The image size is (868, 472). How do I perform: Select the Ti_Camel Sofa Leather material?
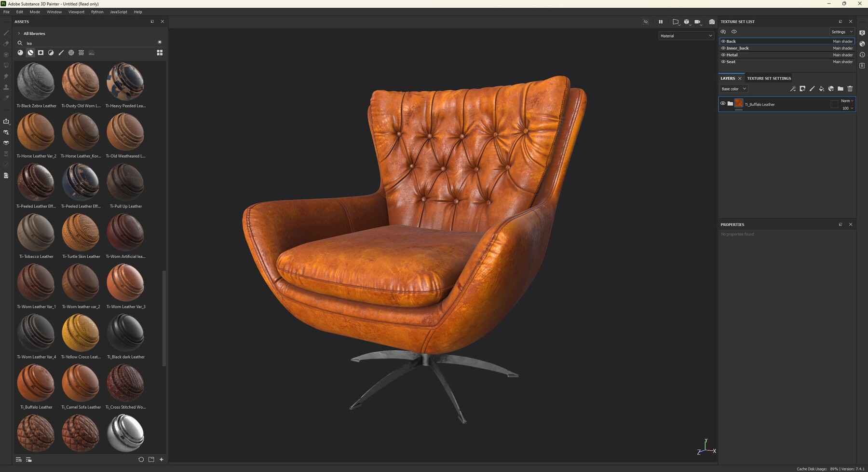[81, 383]
